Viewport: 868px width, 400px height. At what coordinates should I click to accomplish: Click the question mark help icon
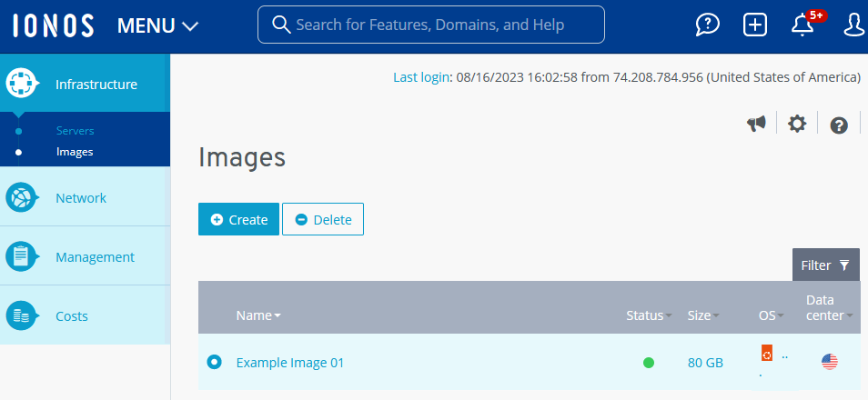(x=839, y=125)
